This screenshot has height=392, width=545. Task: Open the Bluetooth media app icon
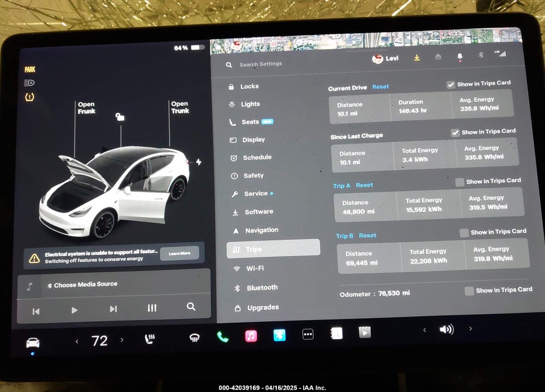pos(280,335)
